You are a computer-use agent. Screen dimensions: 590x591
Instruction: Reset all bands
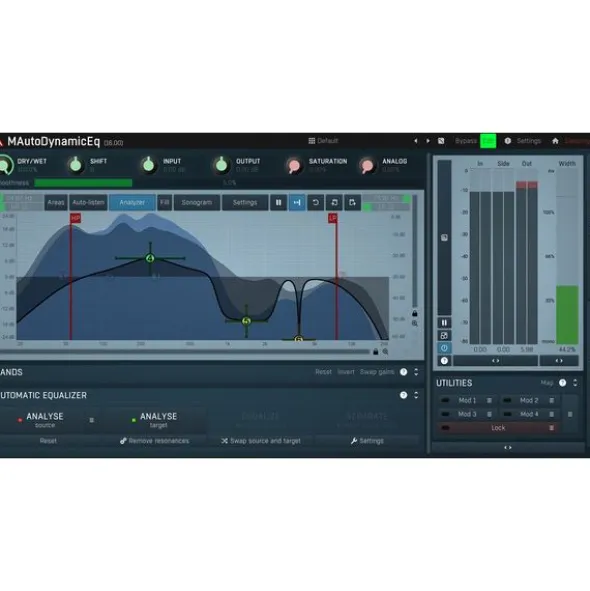[x=323, y=372]
